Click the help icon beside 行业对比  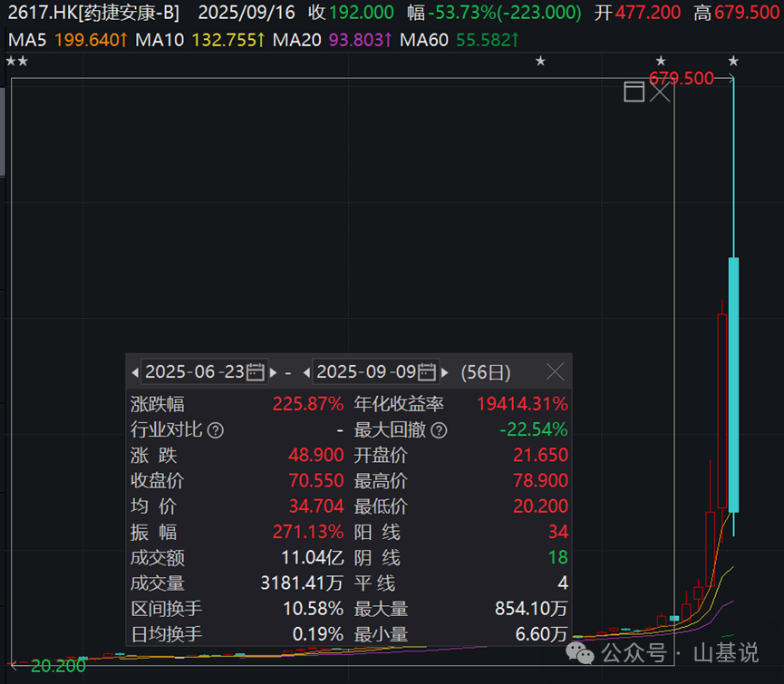pos(216,430)
